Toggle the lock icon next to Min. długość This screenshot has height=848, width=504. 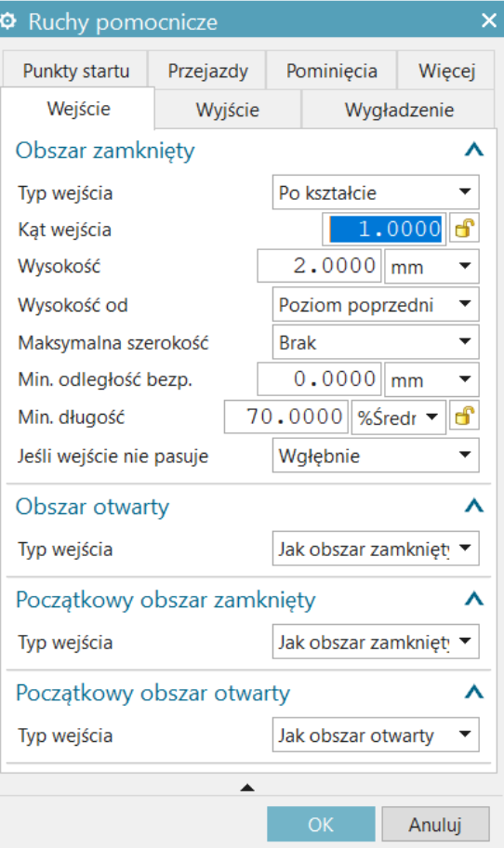[465, 417]
